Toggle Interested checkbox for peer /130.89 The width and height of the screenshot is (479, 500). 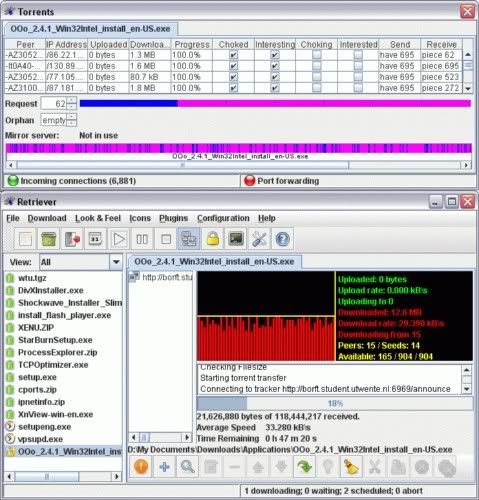(x=358, y=66)
